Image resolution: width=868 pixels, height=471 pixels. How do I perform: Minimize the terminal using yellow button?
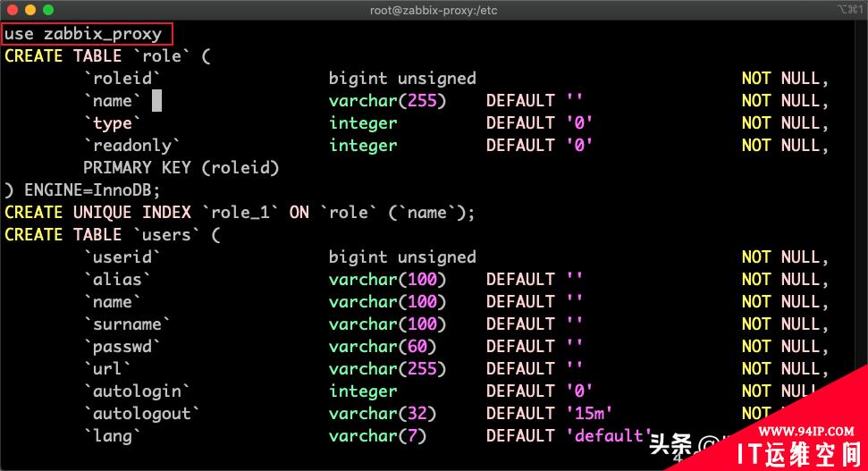(30, 10)
